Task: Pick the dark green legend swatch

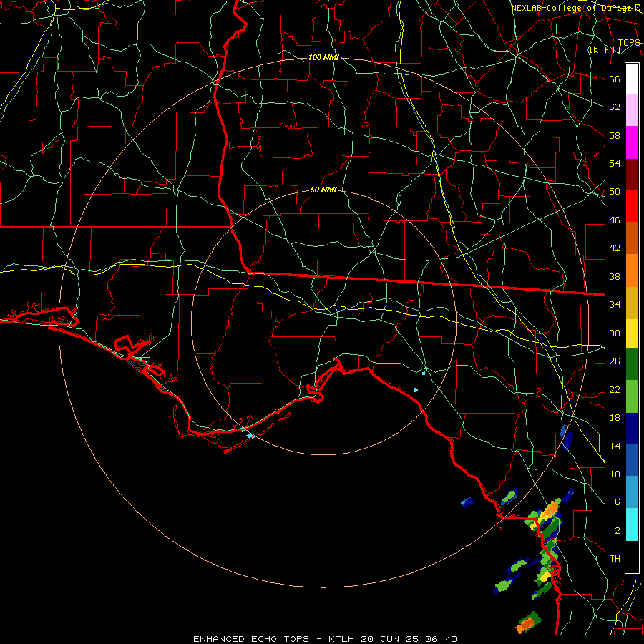Action: tap(632, 364)
